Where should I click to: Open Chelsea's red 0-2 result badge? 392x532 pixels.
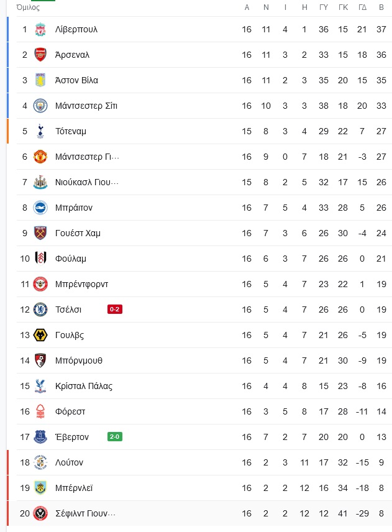tap(114, 310)
